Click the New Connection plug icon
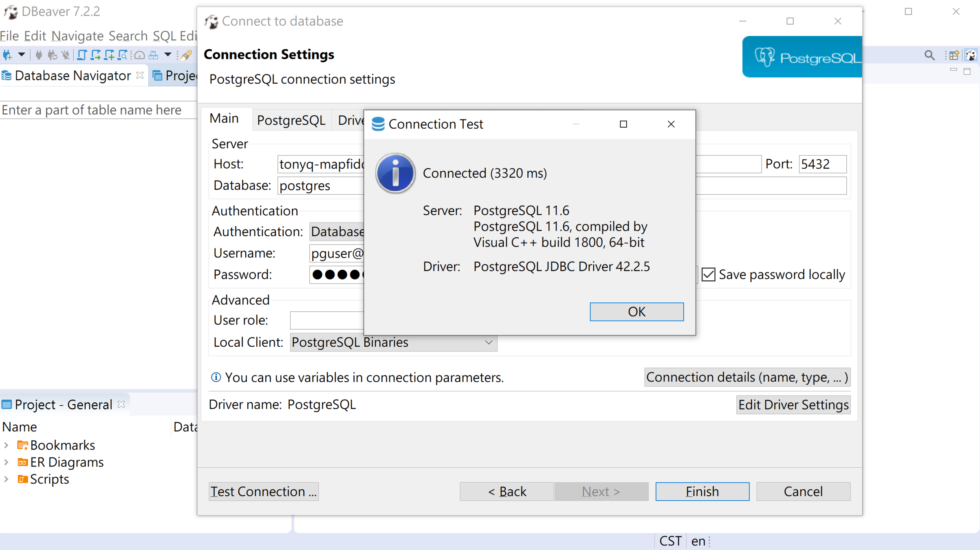Image resolution: width=980 pixels, height=550 pixels. [x=7, y=55]
